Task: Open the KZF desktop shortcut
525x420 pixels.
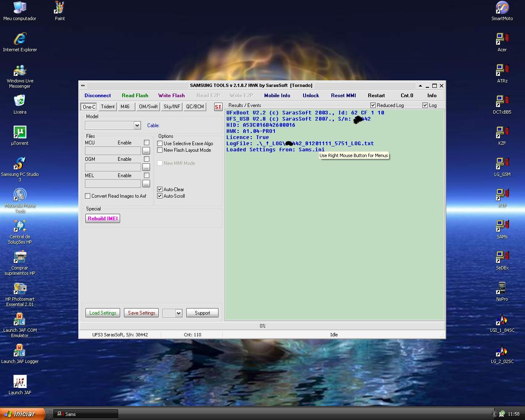Action: point(502,136)
